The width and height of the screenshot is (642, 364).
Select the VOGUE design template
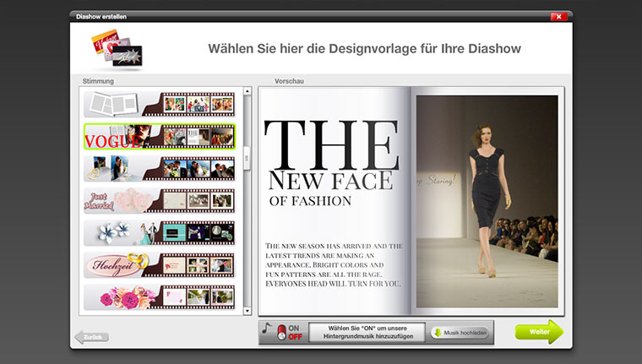point(159,136)
